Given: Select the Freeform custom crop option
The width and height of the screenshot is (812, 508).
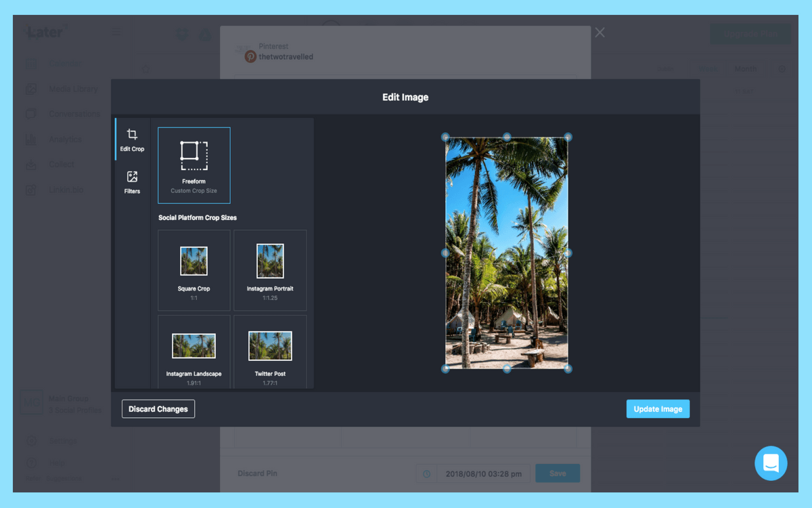Looking at the screenshot, I should (x=194, y=165).
